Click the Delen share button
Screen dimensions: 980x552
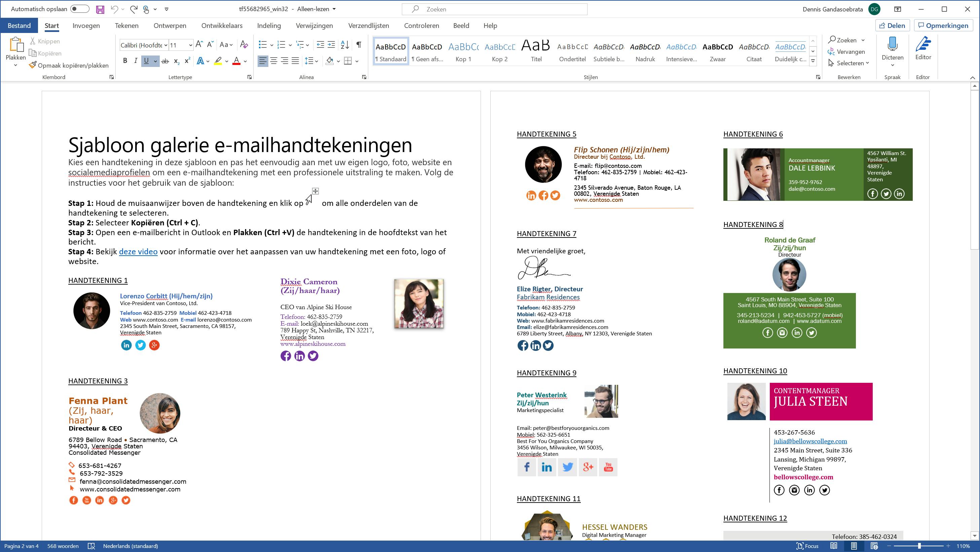pyautogui.click(x=892, y=26)
